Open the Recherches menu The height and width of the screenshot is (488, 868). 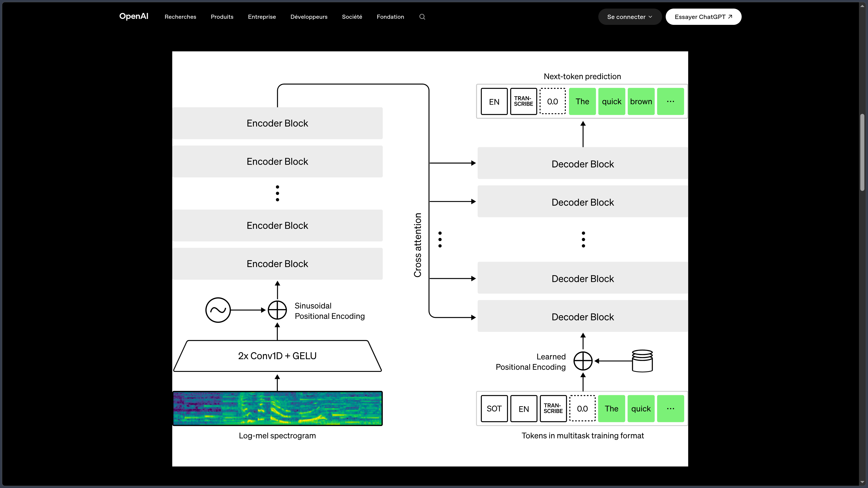pyautogui.click(x=180, y=17)
